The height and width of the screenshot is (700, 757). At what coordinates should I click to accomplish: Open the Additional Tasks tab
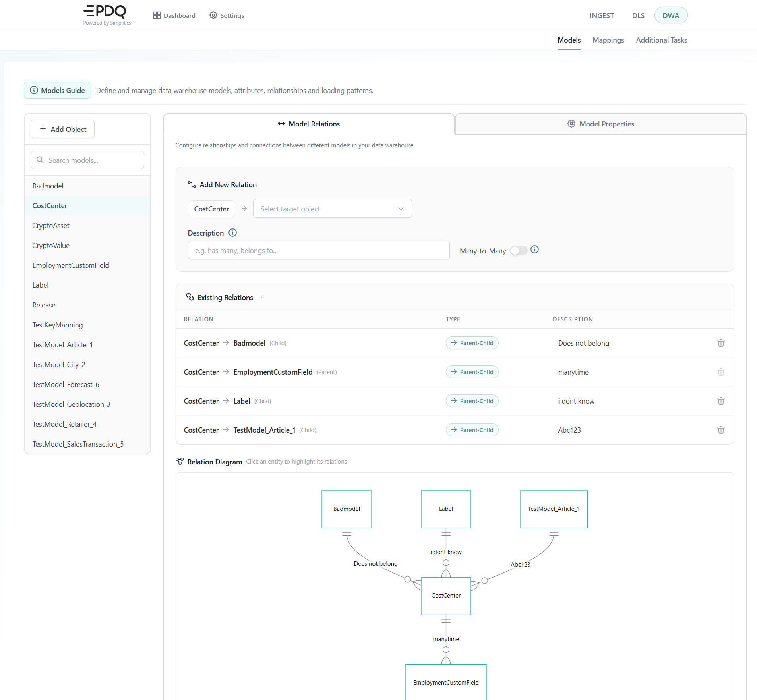pos(661,40)
